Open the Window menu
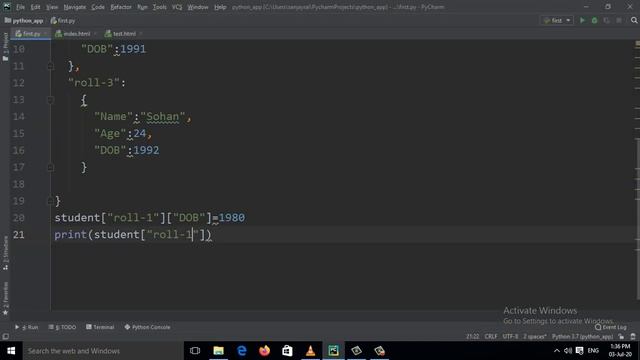640x360 pixels. click(x=198, y=7)
